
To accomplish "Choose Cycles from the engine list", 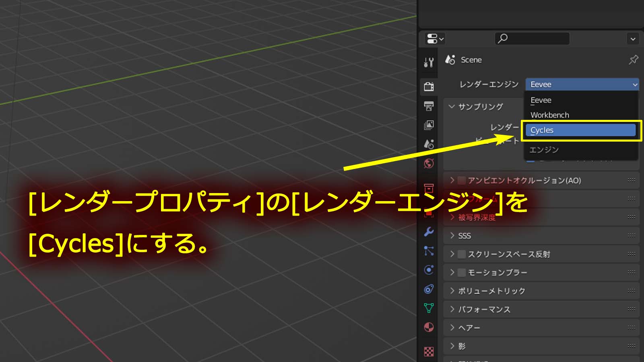I will point(581,130).
